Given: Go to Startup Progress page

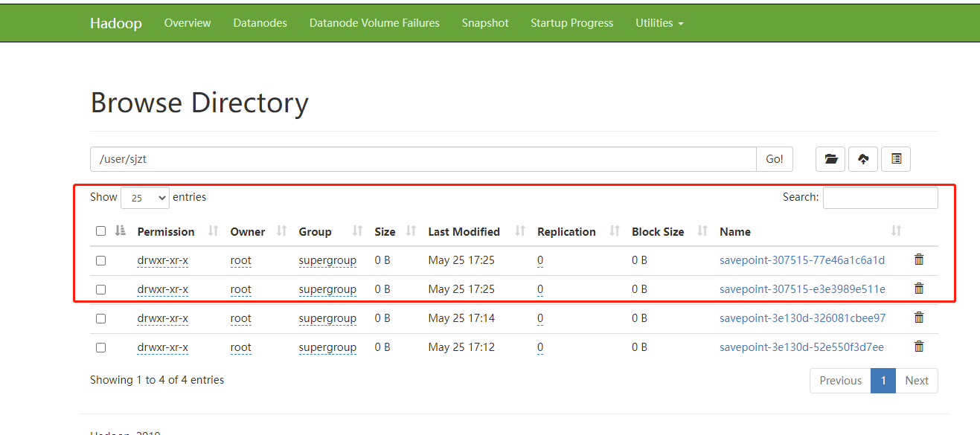Looking at the screenshot, I should click(x=571, y=22).
